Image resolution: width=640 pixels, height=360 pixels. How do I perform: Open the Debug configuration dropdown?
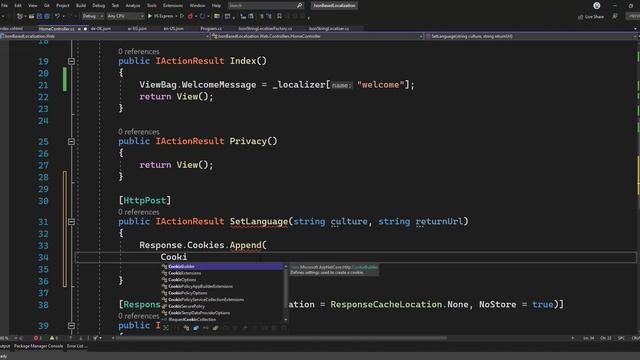[x=93, y=16]
